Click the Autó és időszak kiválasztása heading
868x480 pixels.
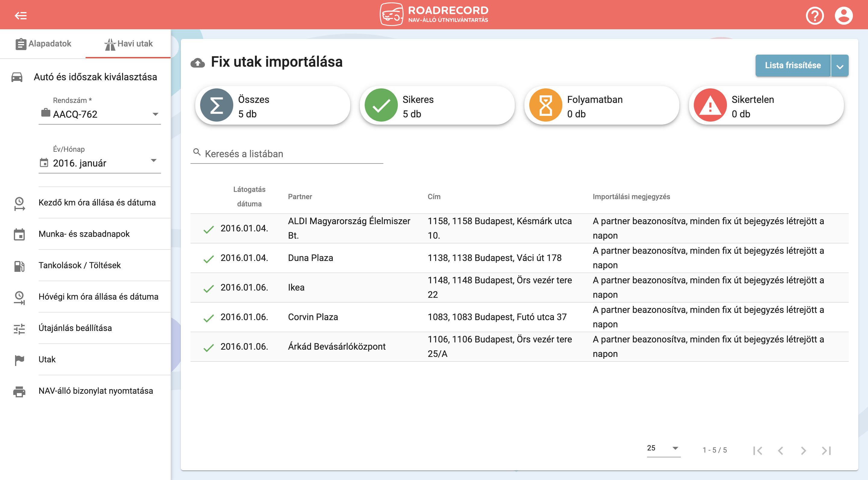click(x=95, y=77)
